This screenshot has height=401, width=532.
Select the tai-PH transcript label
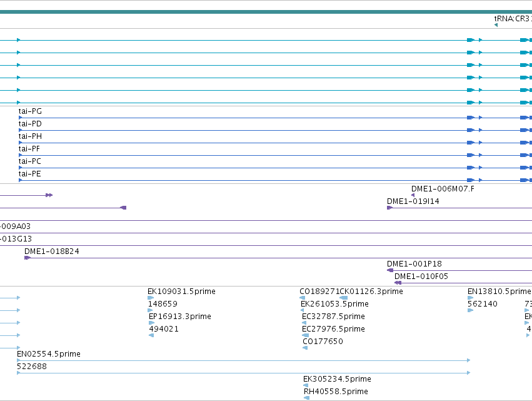click(30, 136)
